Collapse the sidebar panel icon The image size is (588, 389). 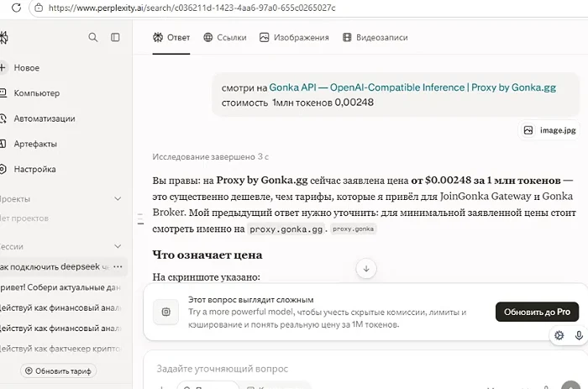[115, 37]
